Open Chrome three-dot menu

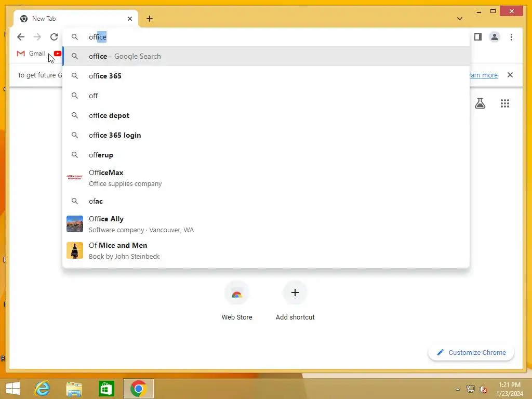(511, 37)
